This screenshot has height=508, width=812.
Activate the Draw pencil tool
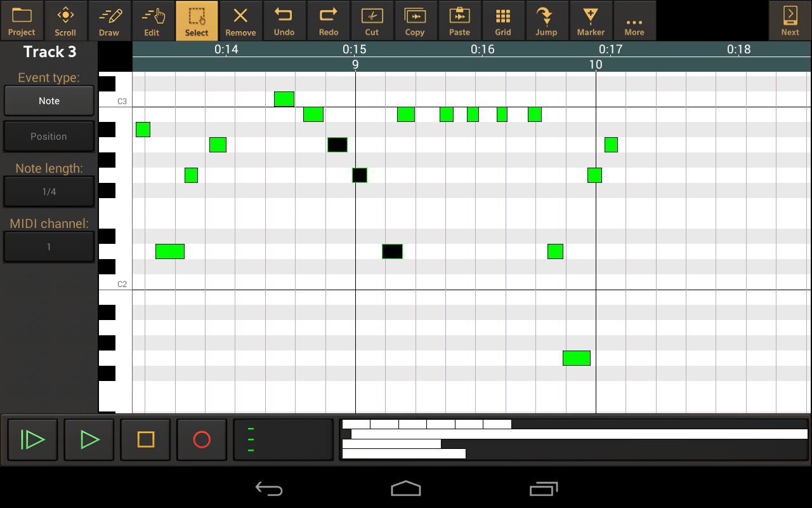(x=109, y=21)
